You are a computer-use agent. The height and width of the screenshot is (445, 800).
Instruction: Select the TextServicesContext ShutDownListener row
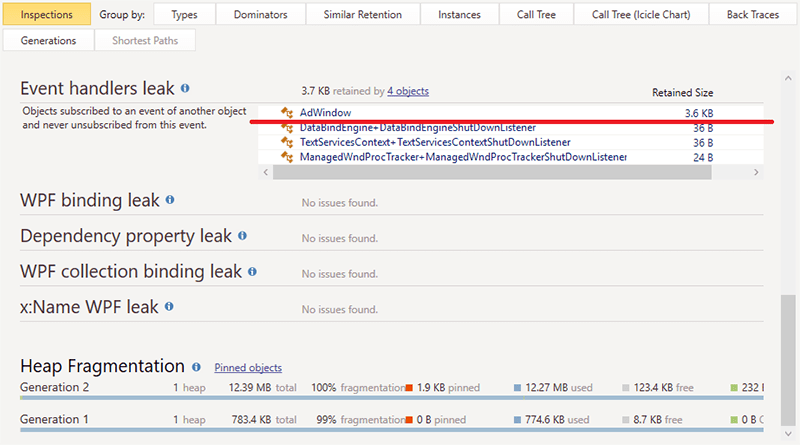coord(435,142)
